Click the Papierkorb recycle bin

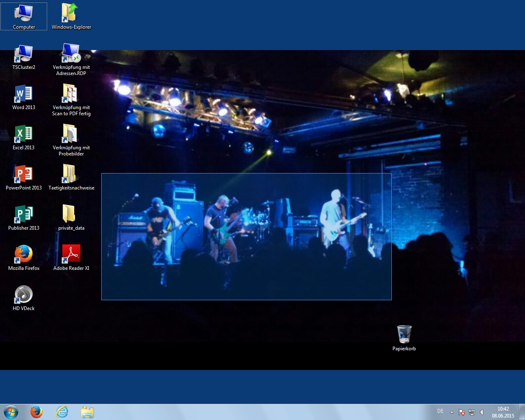pos(404,336)
